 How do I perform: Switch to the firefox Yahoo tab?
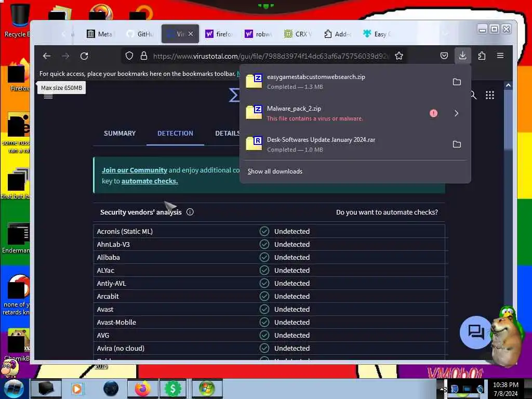coord(219,34)
